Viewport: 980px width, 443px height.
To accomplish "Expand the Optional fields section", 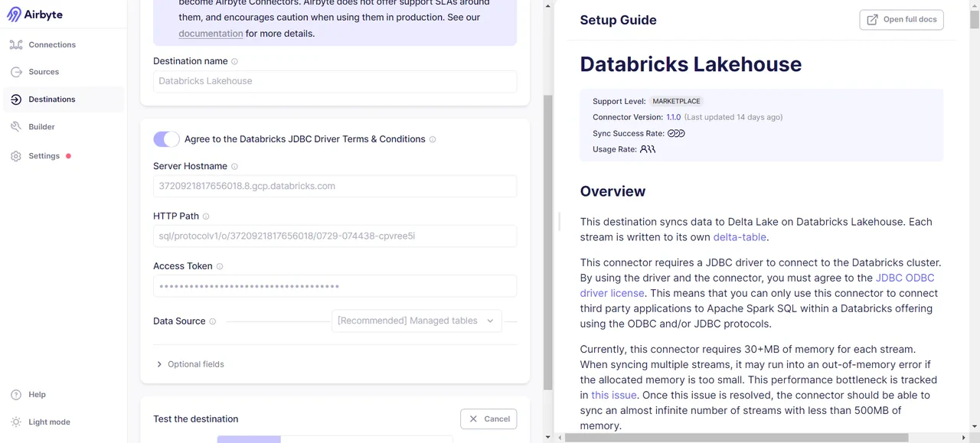I will [190, 363].
